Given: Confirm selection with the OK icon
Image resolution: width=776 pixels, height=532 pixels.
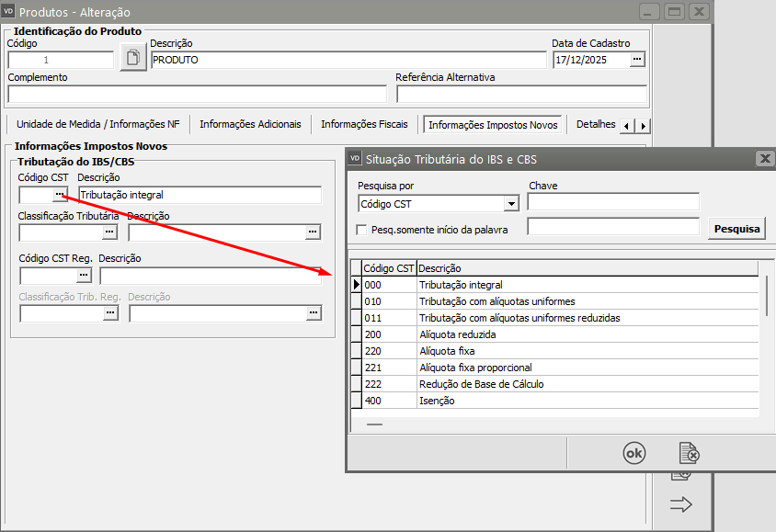Looking at the screenshot, I should pos(634,453).
